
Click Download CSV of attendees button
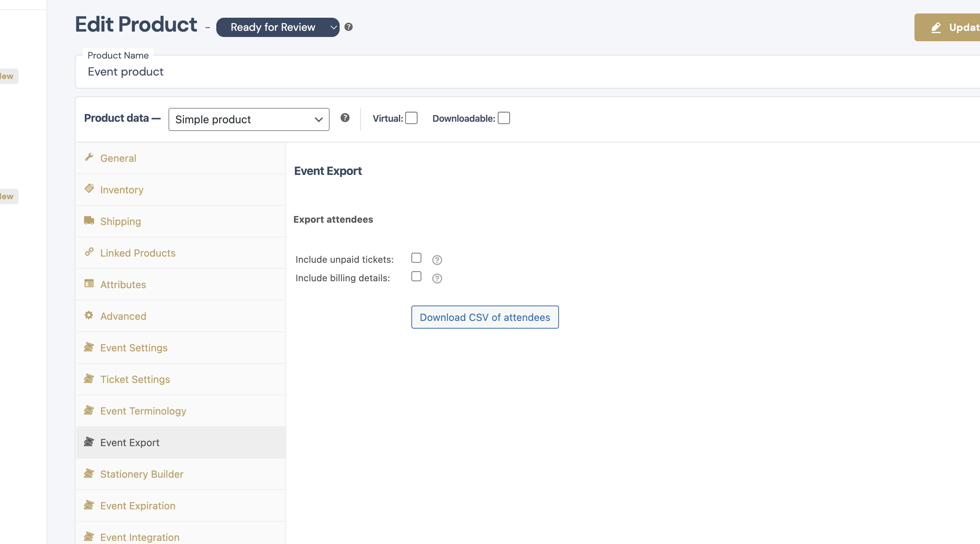pos(485,317)
